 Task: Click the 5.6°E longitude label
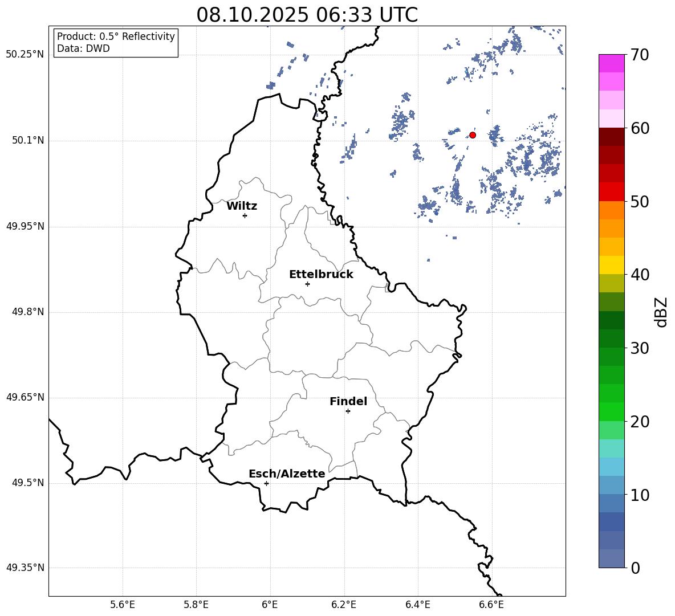(123, 605)
